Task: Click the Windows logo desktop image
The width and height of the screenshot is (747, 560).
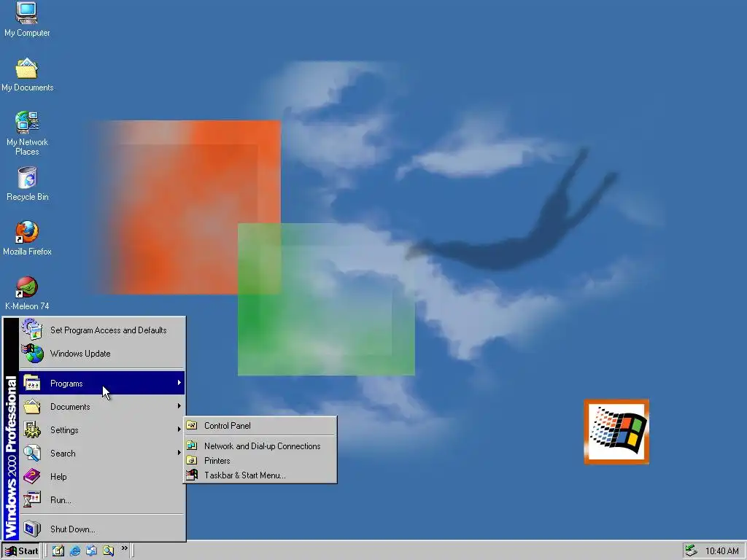Action: tap(616, 432)
